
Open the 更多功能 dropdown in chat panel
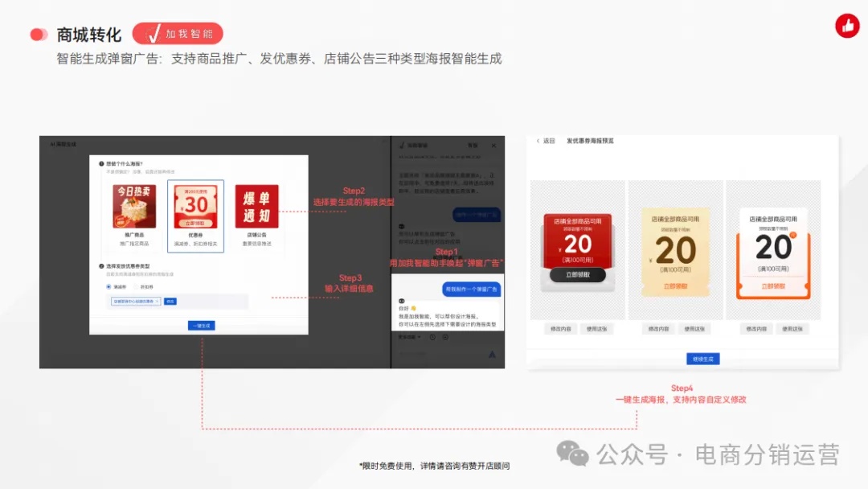(x=410, y=337)
